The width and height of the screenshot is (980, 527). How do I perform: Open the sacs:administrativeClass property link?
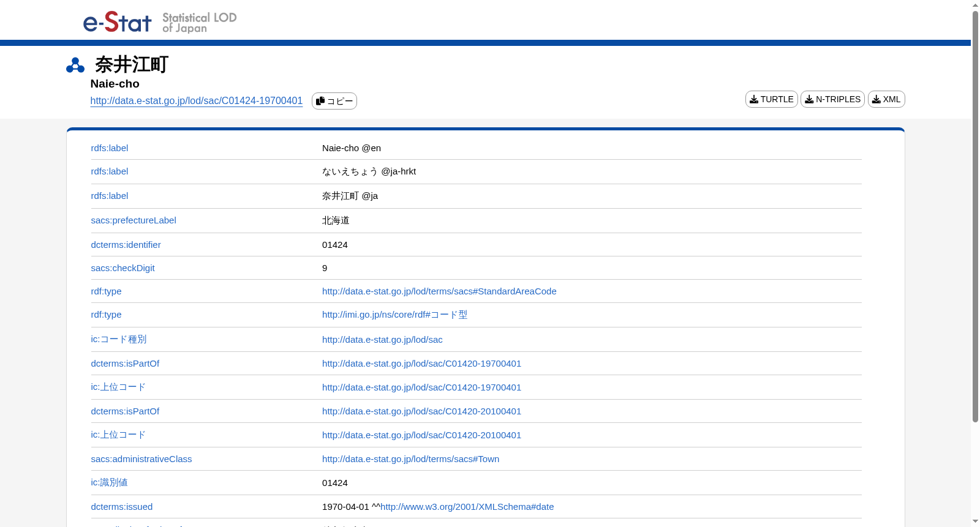pyautogui.click(x=141, y=459)
